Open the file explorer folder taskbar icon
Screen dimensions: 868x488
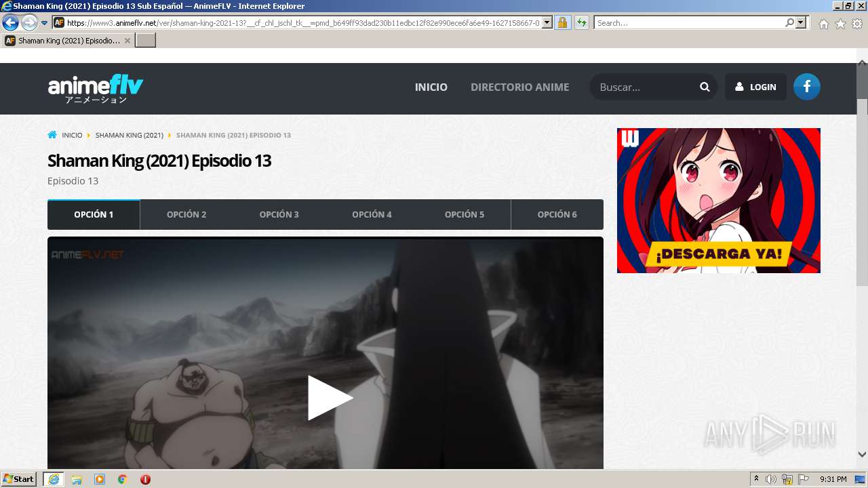pyautogui.click(x=77, y=479)
